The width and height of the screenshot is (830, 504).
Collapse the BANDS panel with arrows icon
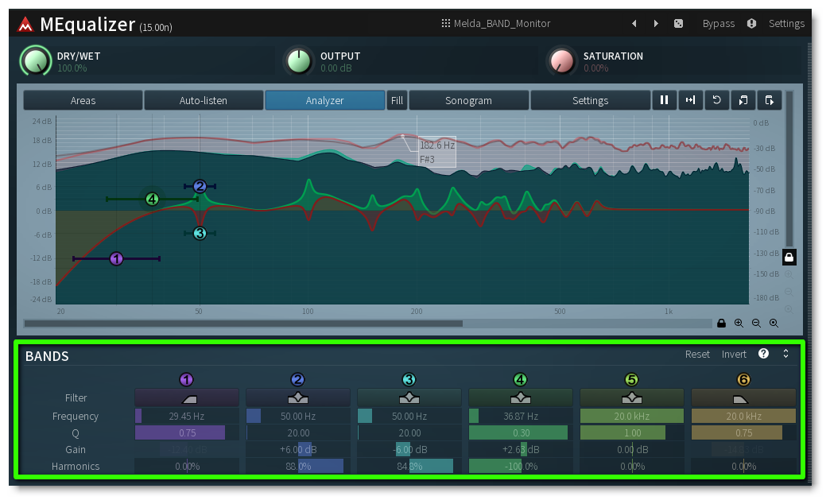[785, 354]
